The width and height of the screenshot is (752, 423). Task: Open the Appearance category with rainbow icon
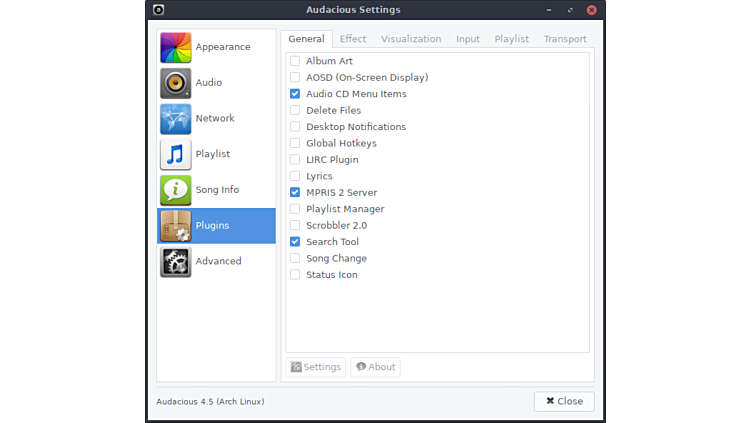coord(175,47)
